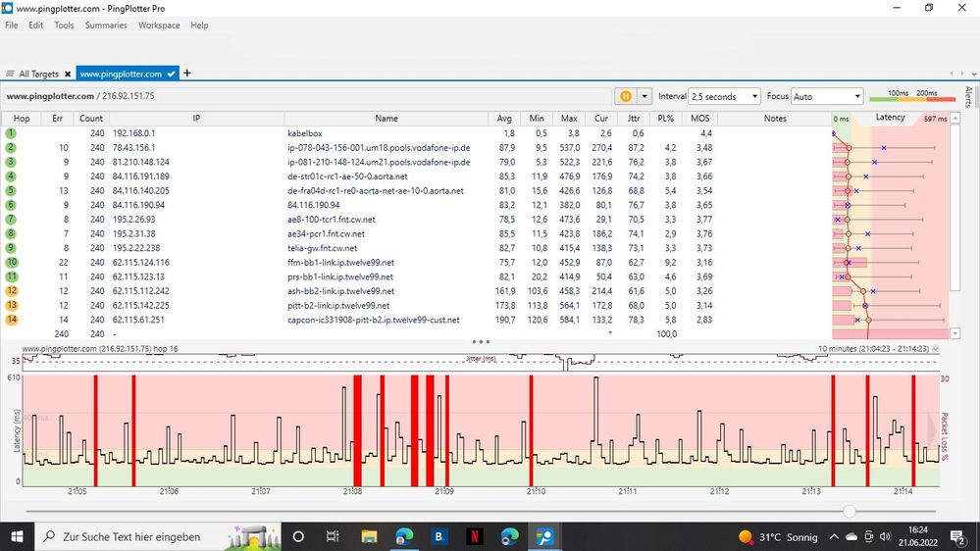This screenshot has width=980, height=551.
Task: Switch to the All Targets tab
Action: 38,74
